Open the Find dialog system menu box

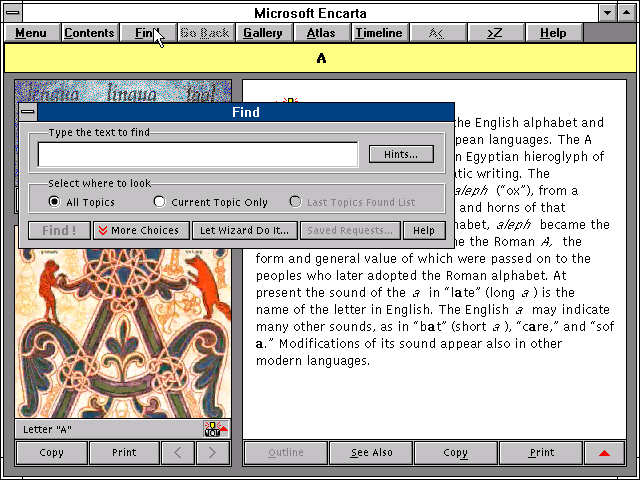pyautogui.click(x=28, y=112)
